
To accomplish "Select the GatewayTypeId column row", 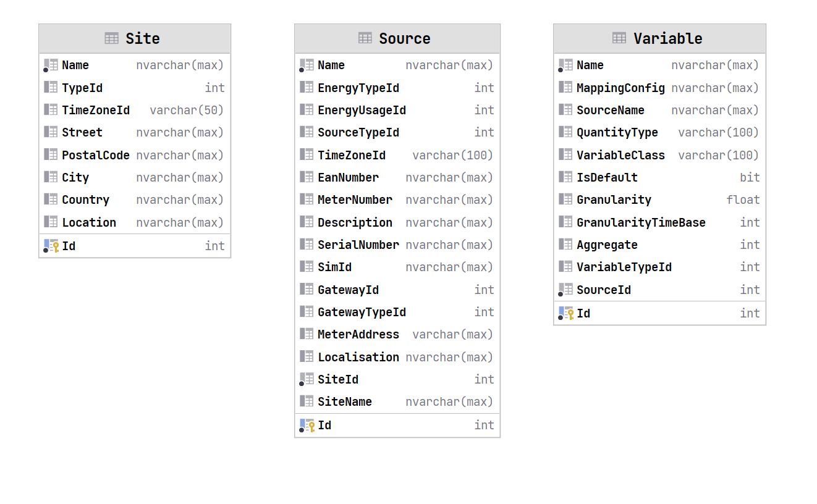I will point(362,312).
